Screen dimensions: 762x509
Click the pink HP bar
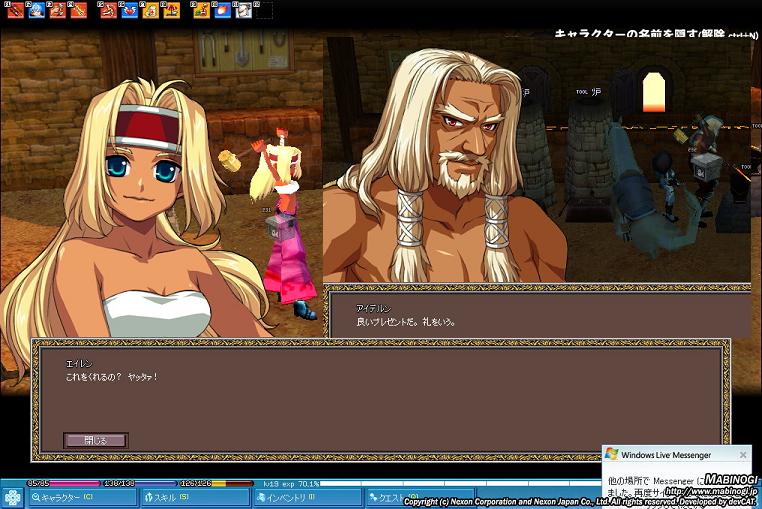tap(64, 483)
